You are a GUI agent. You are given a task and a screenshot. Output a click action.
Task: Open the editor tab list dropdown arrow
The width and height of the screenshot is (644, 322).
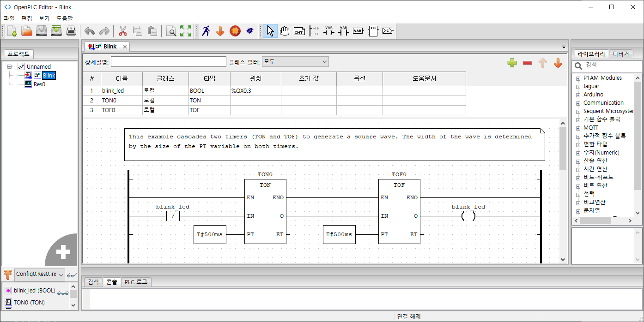(564, 47)
